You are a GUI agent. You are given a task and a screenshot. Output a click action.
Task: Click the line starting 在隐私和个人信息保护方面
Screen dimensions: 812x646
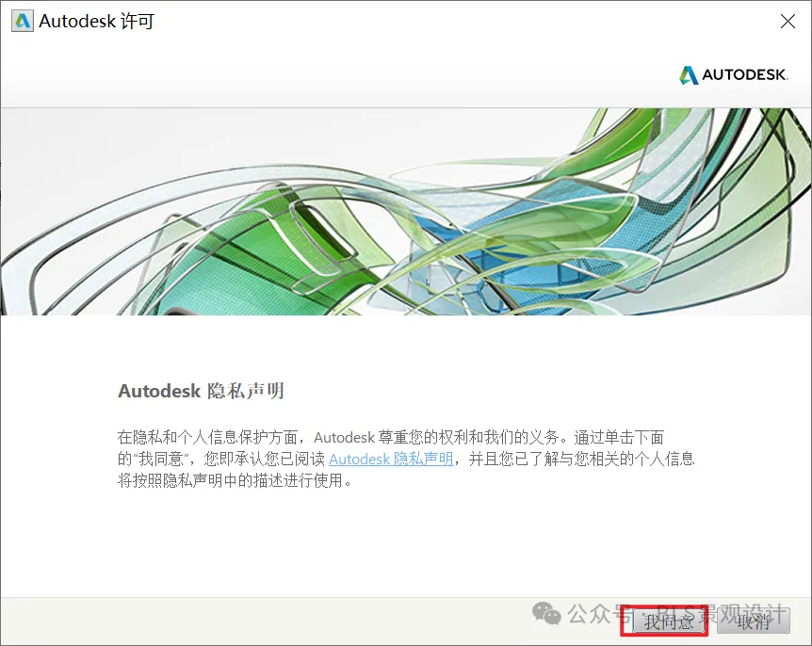click(391, 437)
